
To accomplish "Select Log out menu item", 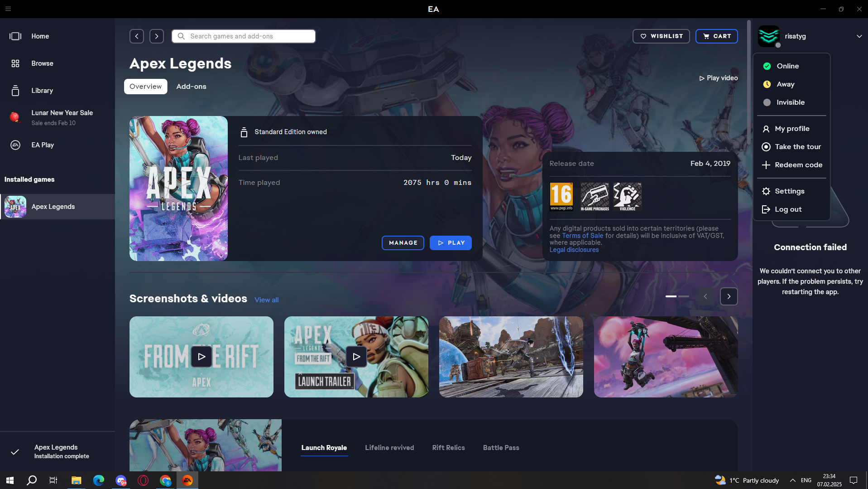I will [x=791, y=209].
